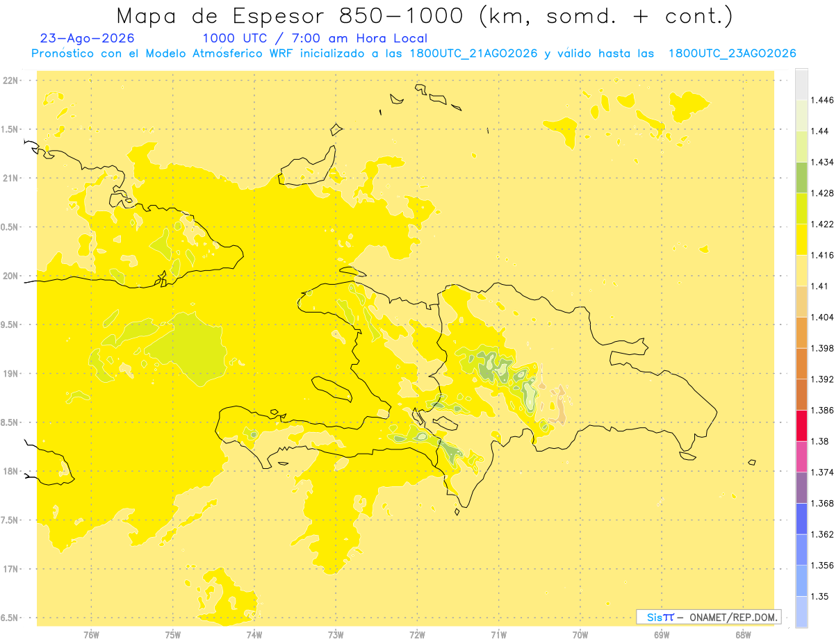Click the longitude axis label '76W'
Viewport: 834px width, 644px height.
[x=91, y=635]
